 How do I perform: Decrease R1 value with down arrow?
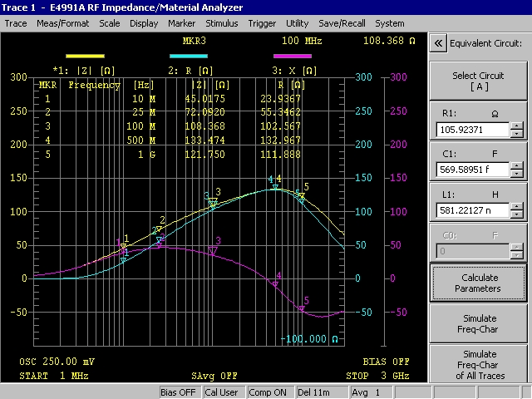point(516,134)
